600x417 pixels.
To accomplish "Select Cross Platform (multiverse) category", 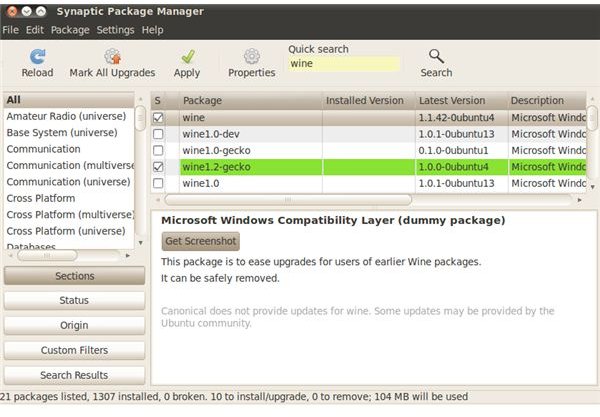I will [69, 215].
